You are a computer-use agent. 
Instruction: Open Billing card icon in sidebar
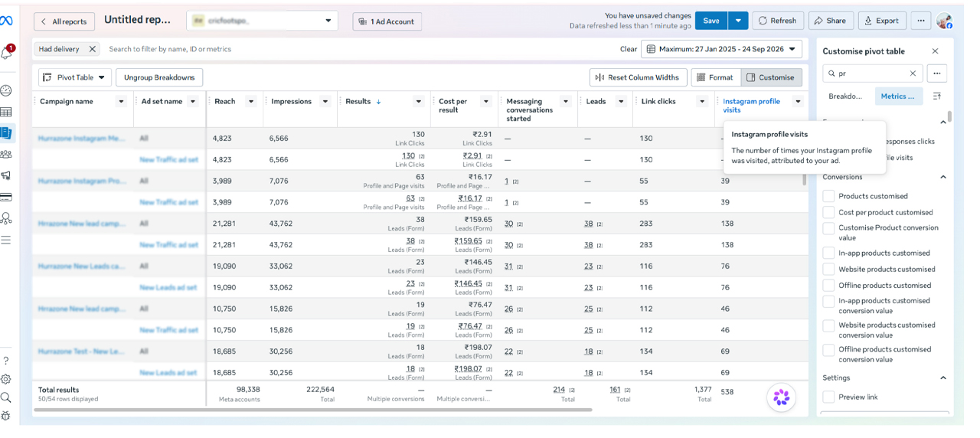[6, 197]
